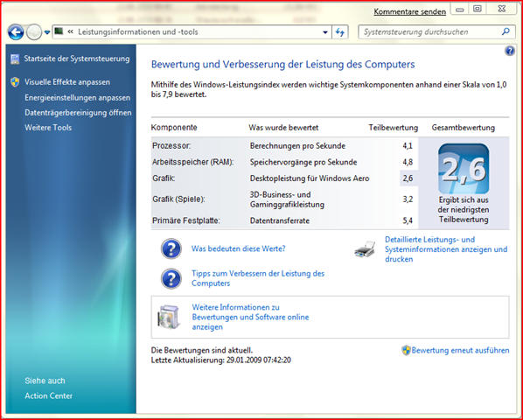Click the Startseite der Systemsteuerung icon

coord(15,59)
